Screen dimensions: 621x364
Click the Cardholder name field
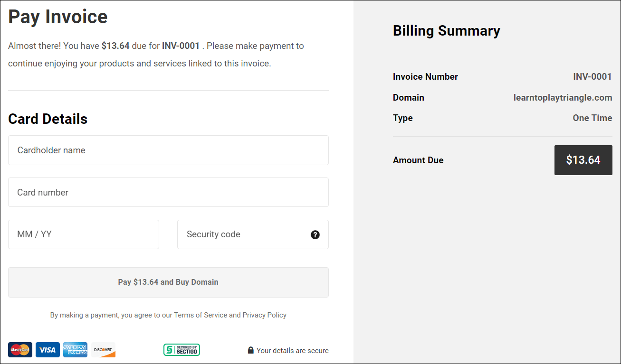tap(168, 149)
